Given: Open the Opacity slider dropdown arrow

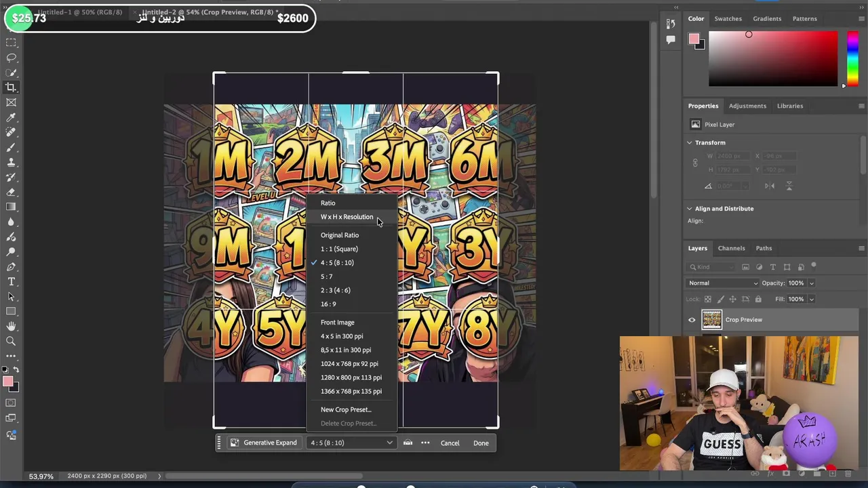Looking at the screenshot, I should tap(811, 283).
